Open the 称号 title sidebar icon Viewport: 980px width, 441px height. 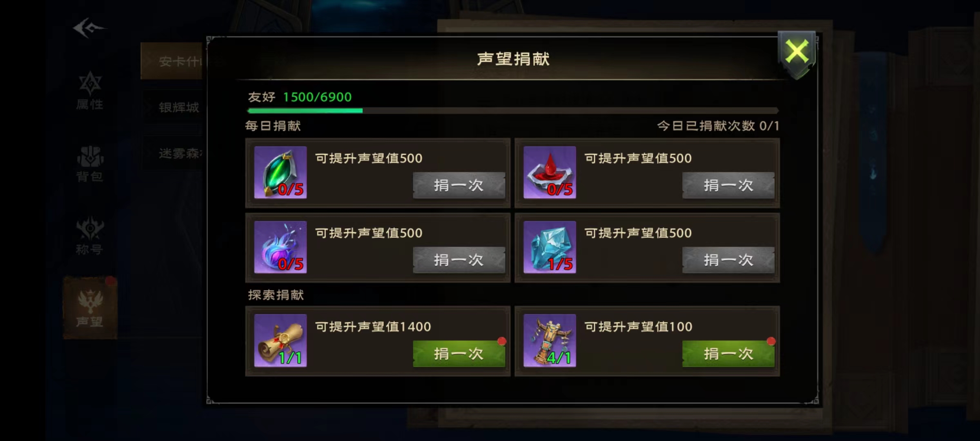pyautogui.click(x=90, y=236)
